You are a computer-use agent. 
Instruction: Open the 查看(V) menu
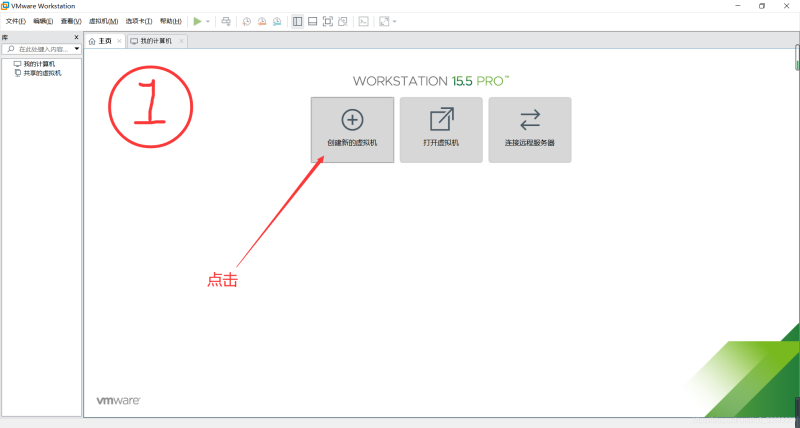coord(71,21)
